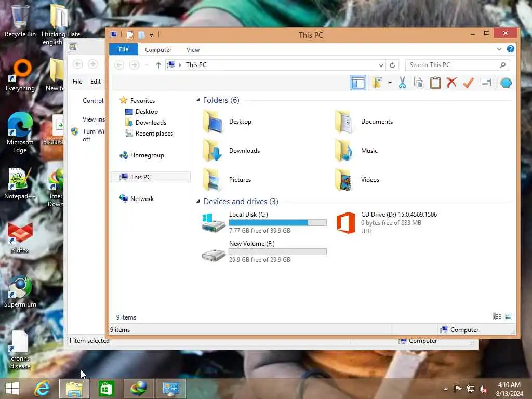Select the Videos folder icon

coord(344,180)
